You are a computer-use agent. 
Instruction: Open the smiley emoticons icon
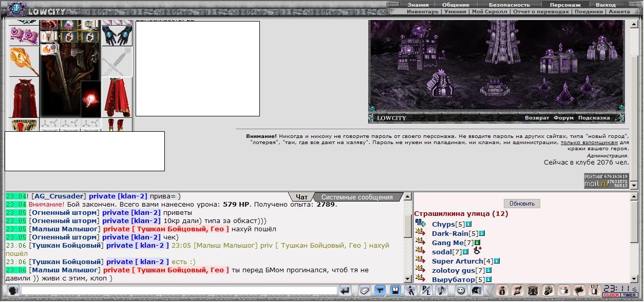(461, 291)
